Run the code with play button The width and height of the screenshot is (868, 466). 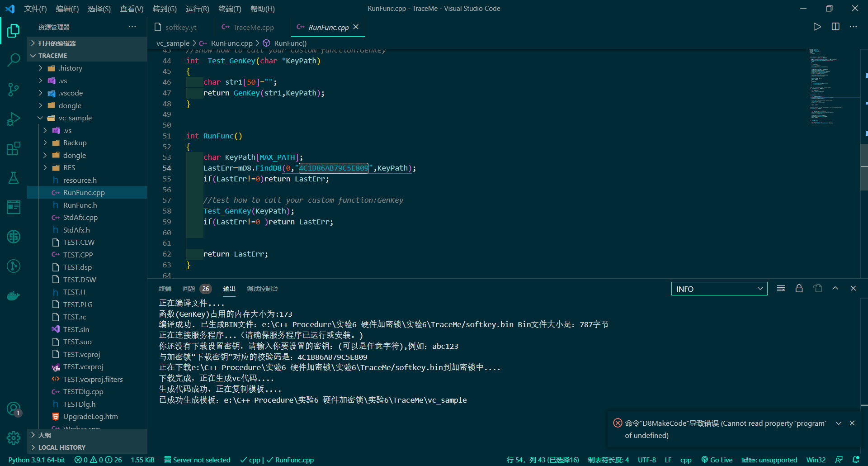pos(817,27)
